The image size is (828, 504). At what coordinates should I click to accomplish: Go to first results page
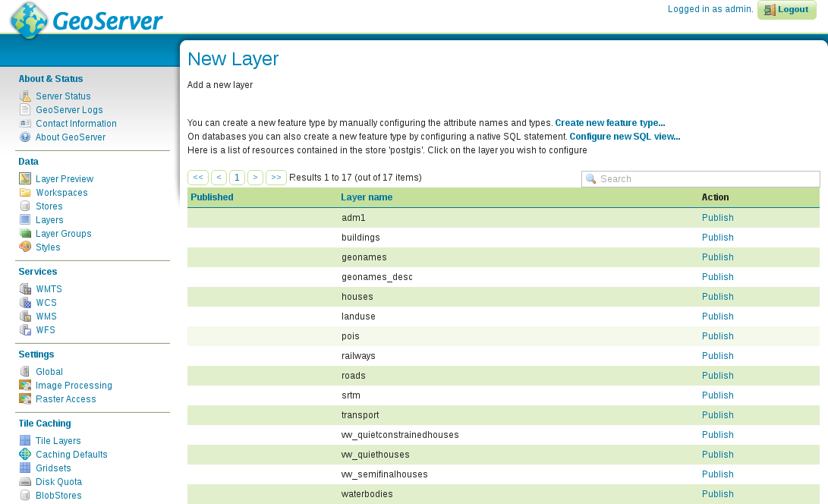198,178
